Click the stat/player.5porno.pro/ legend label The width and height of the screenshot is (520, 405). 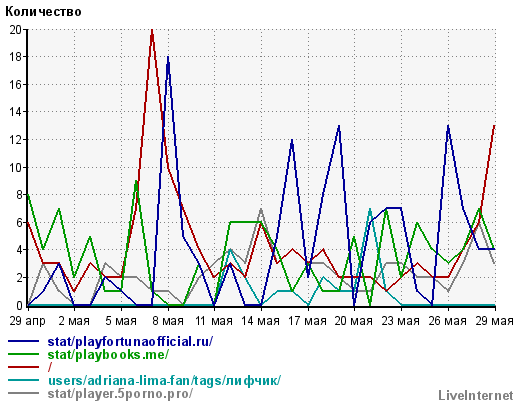tap(120, 393)
